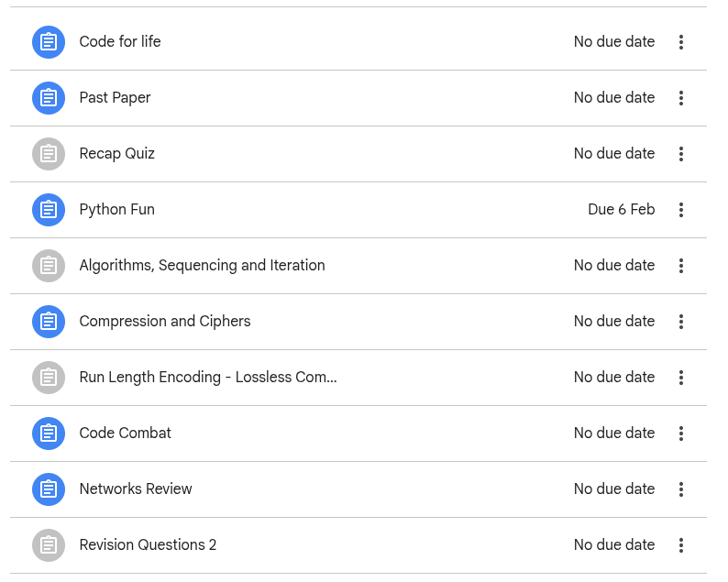
Task: Click the Code for life assignment icon
Action: tap(49, 42)
